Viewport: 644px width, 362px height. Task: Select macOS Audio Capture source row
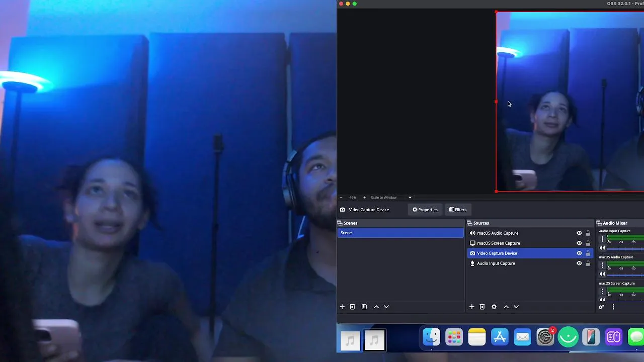(x=530, y=233)
